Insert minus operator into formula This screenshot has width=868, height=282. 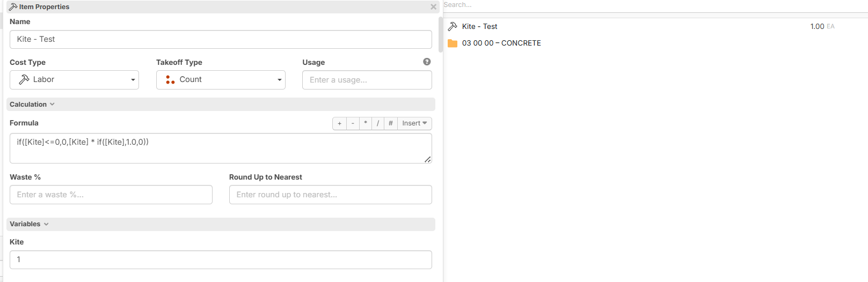353,123
